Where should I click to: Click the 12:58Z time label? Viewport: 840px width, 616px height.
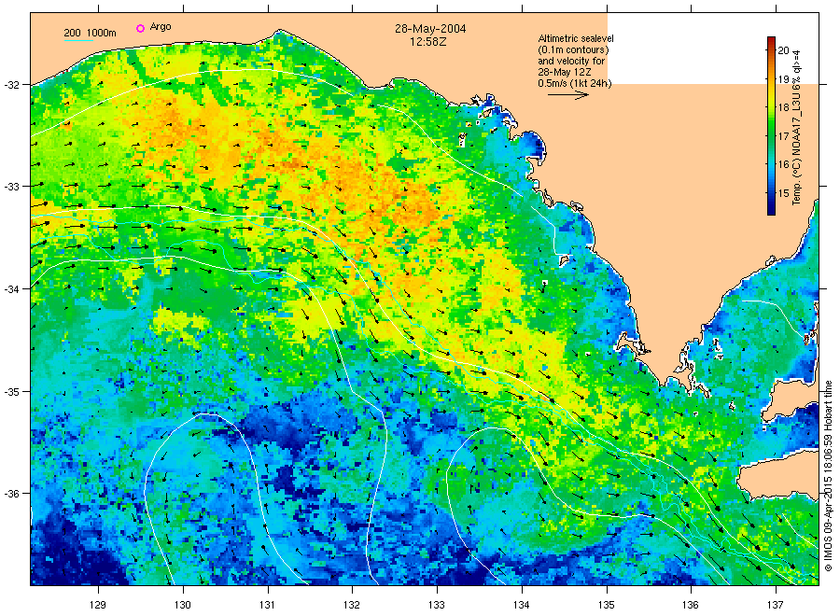(x=428, y=42)
